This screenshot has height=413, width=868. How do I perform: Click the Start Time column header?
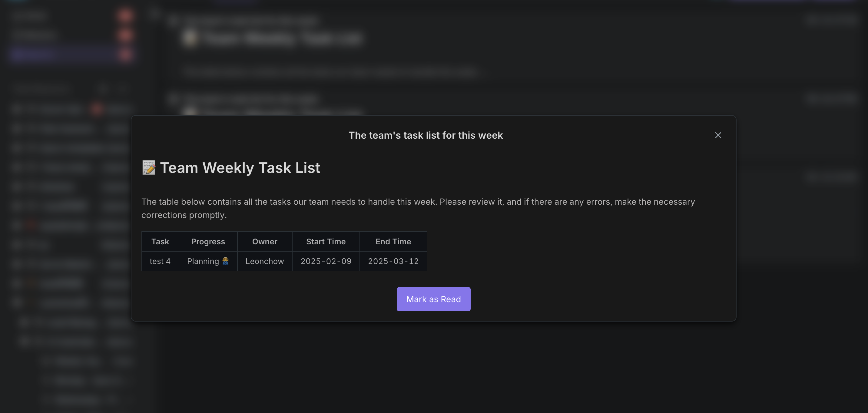[x=326, y=242]
